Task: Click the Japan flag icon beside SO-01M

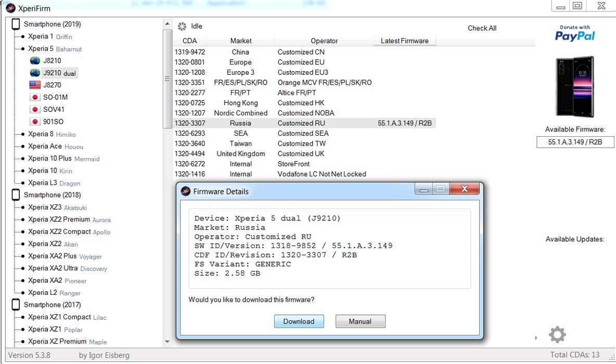Action: click(35, 97)
